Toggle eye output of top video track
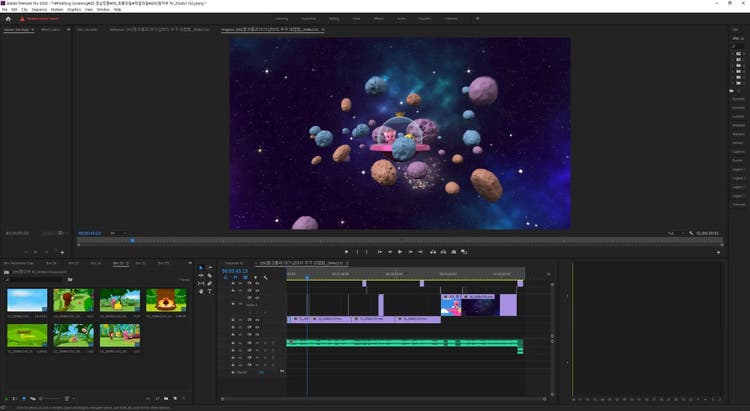The height and width of the screenshot is (411, 750). point(257,283)
